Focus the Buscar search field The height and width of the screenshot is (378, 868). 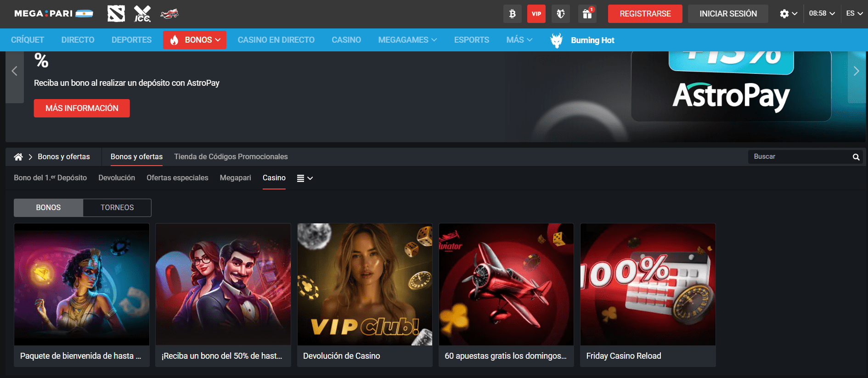tap(800, 157)
